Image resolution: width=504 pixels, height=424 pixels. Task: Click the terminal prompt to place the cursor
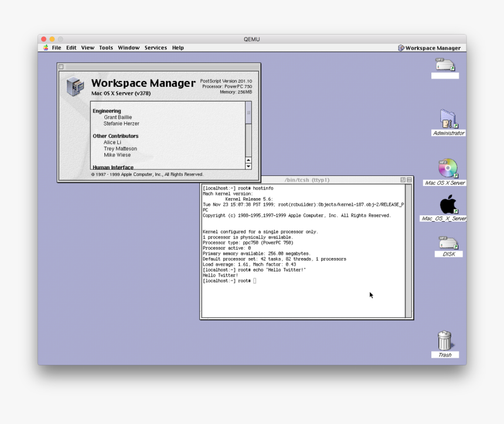tap(254, 280)
